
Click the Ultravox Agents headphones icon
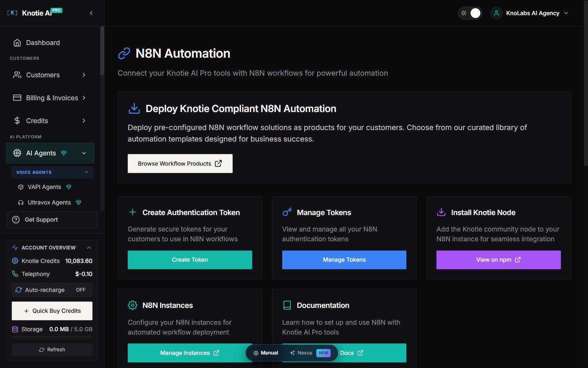tap(21, 202)
